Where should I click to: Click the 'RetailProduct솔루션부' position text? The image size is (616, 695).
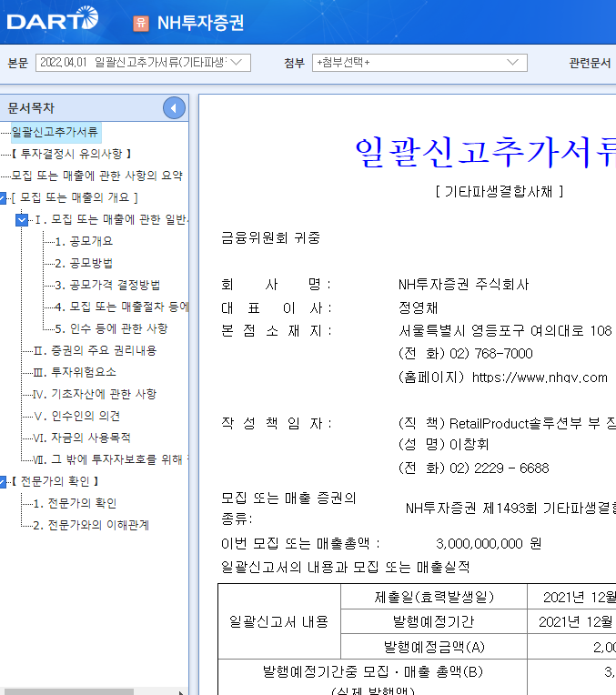pyautogui.click(x=515, y=423)
